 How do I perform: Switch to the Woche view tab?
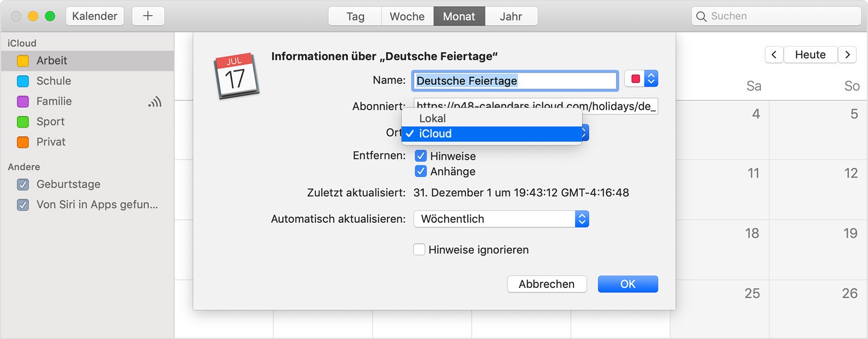point(407,16)
